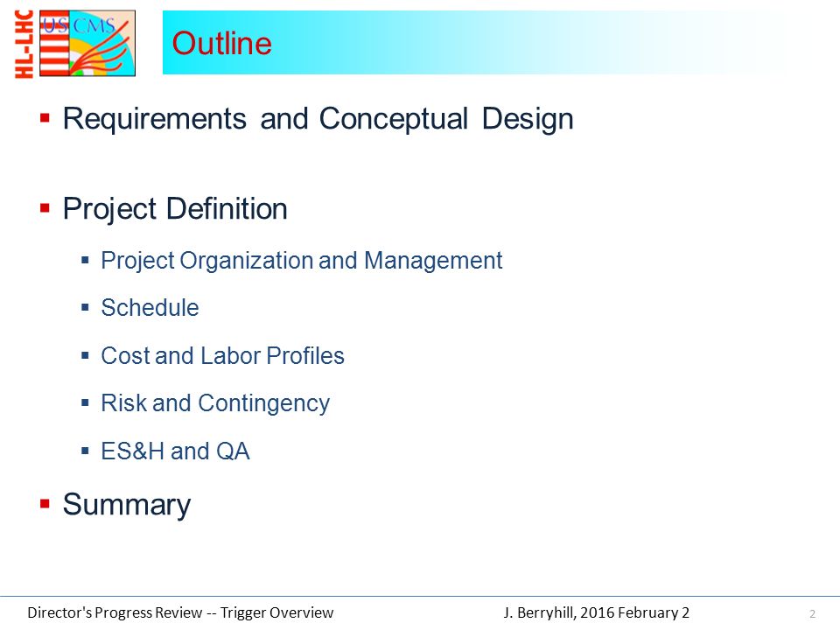Select the Schedule sub-item

tap(150, 308)
